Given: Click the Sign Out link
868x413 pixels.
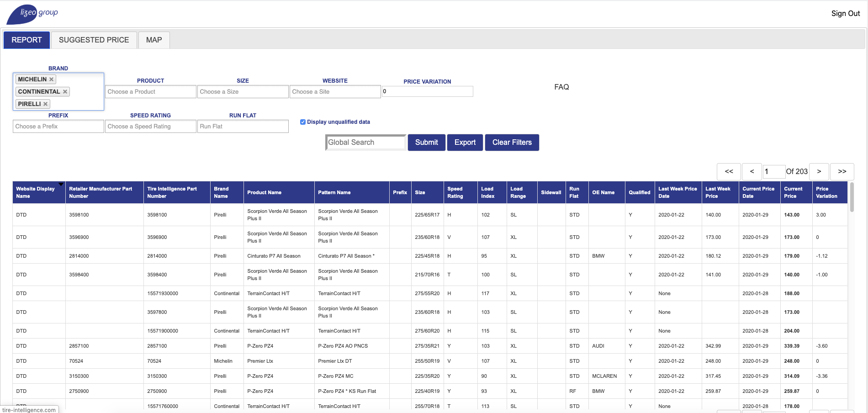Looking at the screenshot, I should click(x=846, y=14).
